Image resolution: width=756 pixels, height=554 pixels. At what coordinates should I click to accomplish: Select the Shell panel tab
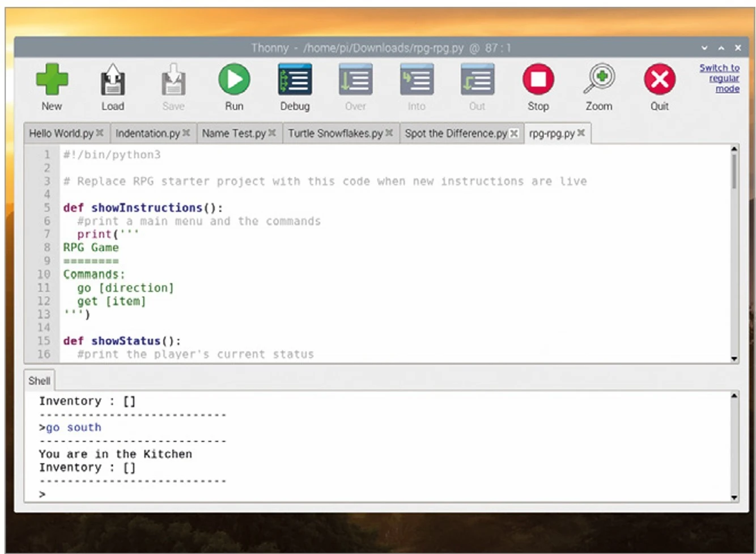[39, 381]
